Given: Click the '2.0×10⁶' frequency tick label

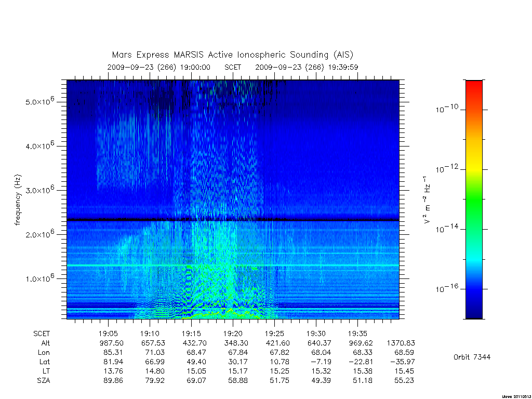Looking at the screenshot, I should (x=39, y=234).
